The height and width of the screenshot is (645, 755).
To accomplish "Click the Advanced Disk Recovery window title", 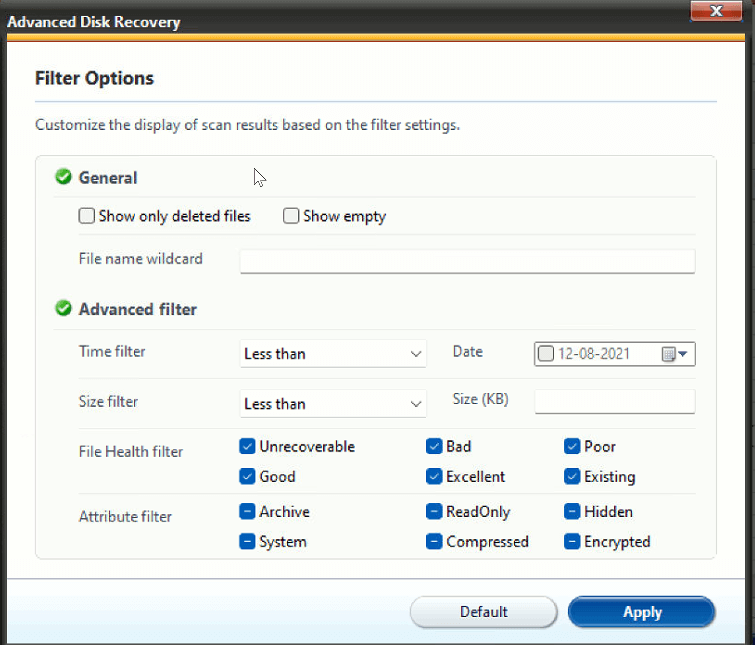I will pyautogui.click(x=93, y=22).
